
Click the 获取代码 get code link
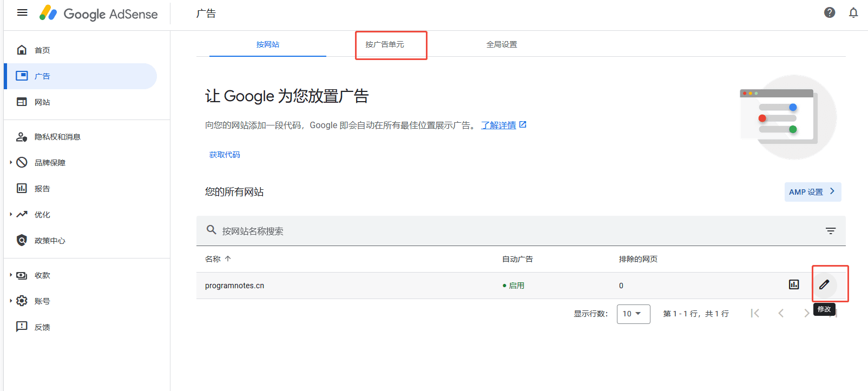point(225,155)
